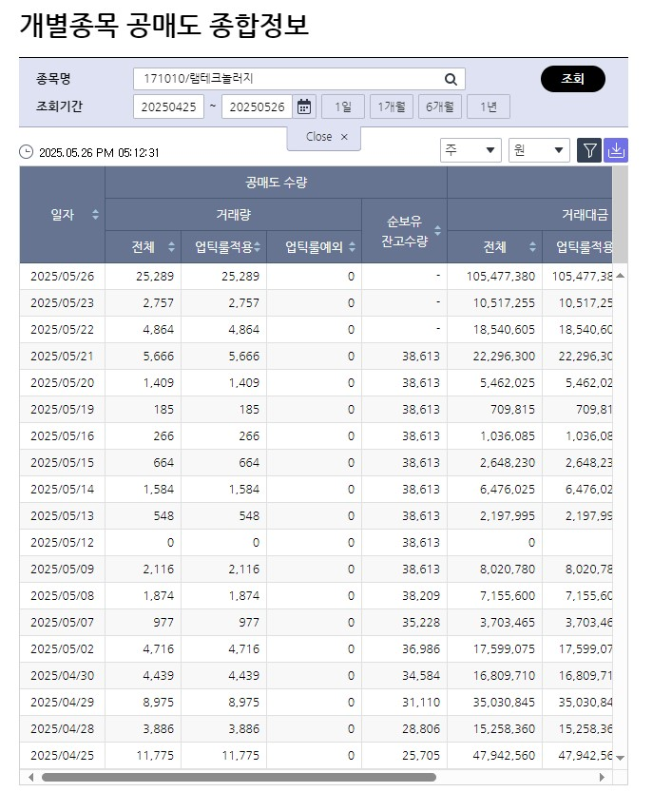This screenshot has width=672, height=792.
Task: Click date cell 2025/05/19
Action: coord(62,410)
